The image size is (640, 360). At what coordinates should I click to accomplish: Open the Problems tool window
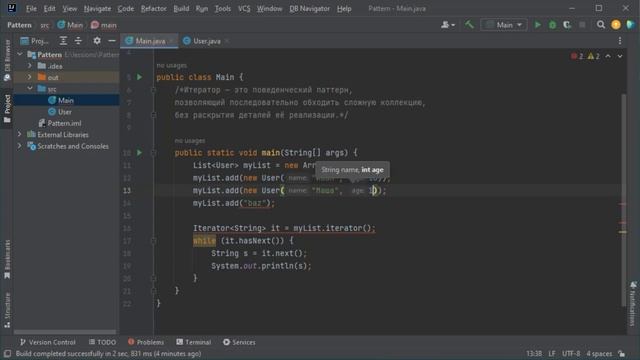146,342
